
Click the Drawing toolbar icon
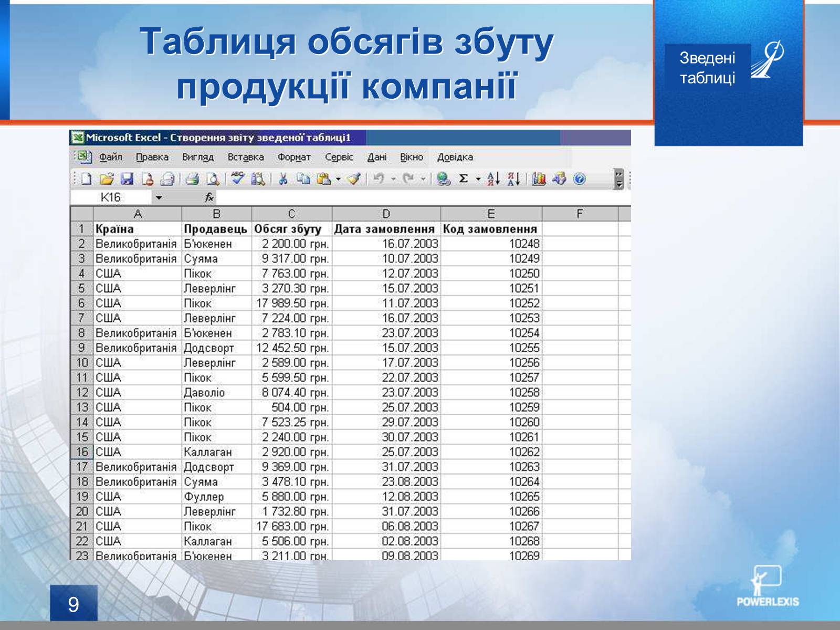[x=559, y=180]
